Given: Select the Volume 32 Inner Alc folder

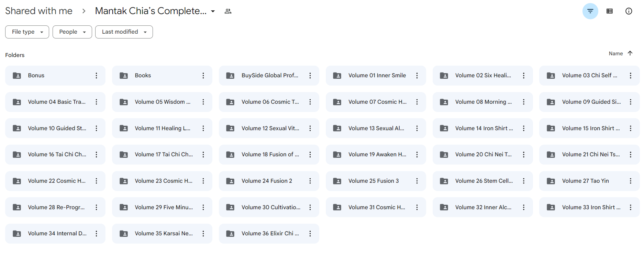Looking at the screenshot, I should (483, 207).
